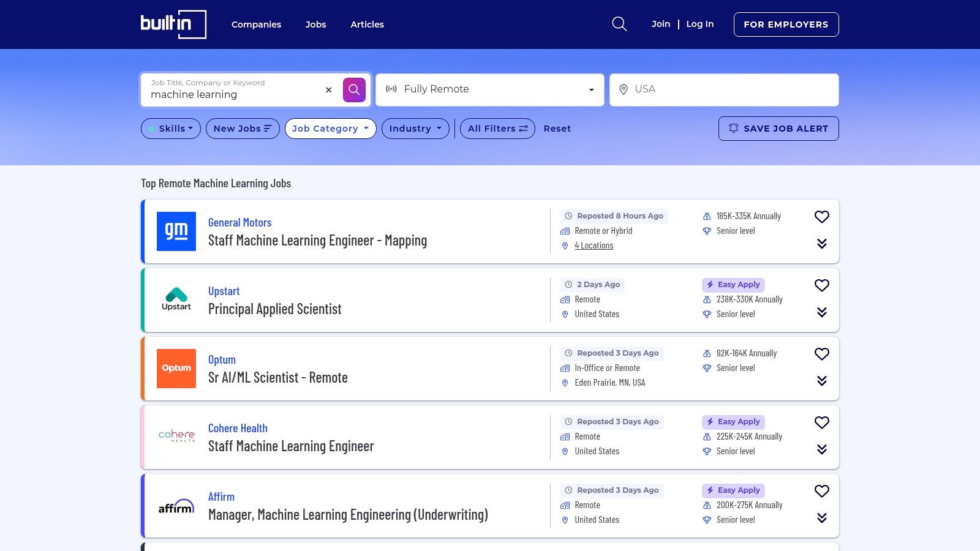Save the General Motors job with heart
This screenshot has height=551, width=980.
822,217
